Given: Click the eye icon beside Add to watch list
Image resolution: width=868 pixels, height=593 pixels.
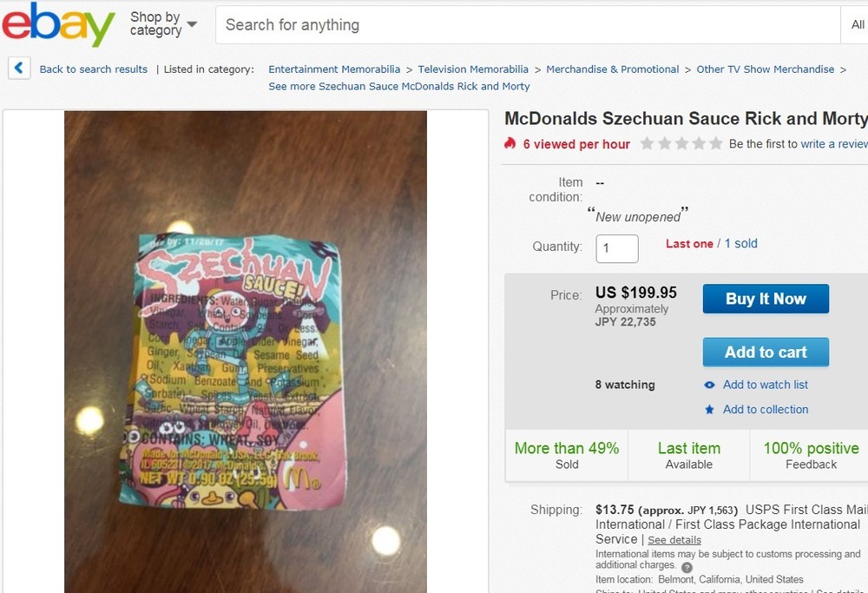Looking at the screenshot, I should coord(712,385).
